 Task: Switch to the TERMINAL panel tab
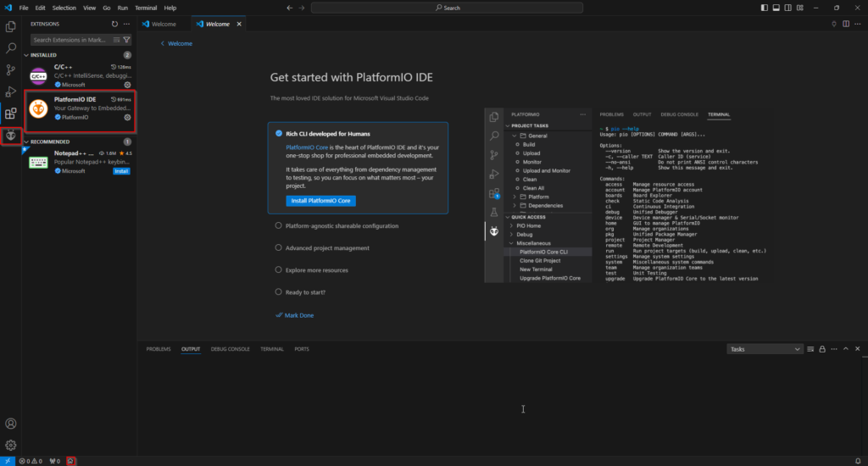pos(272,349)
